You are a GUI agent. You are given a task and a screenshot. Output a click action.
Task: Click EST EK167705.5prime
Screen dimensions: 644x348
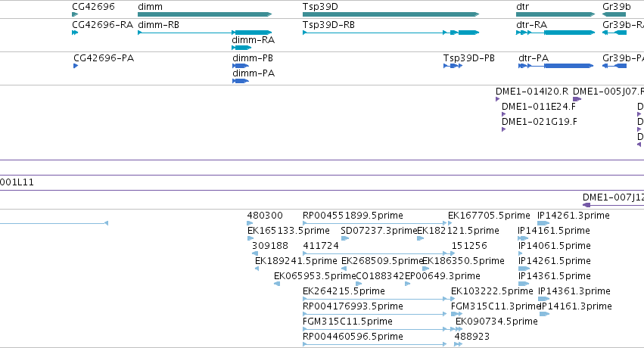click(489, 216)
